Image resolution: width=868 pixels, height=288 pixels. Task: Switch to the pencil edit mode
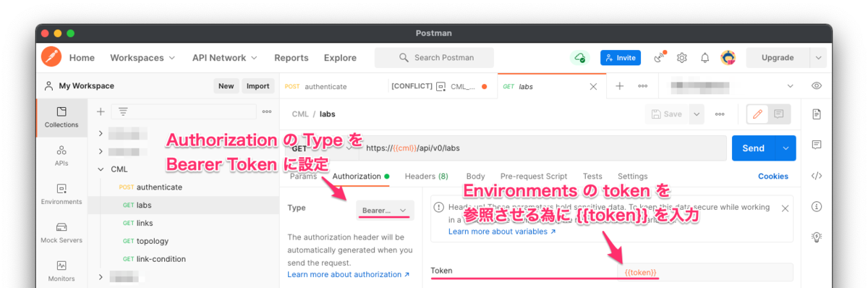coord(758,114)
